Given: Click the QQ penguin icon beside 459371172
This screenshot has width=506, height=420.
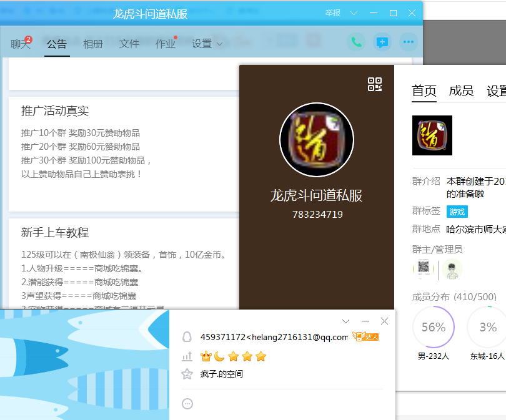Looking at the screenshot, I should pyautogui.click(x=186, y=337).
